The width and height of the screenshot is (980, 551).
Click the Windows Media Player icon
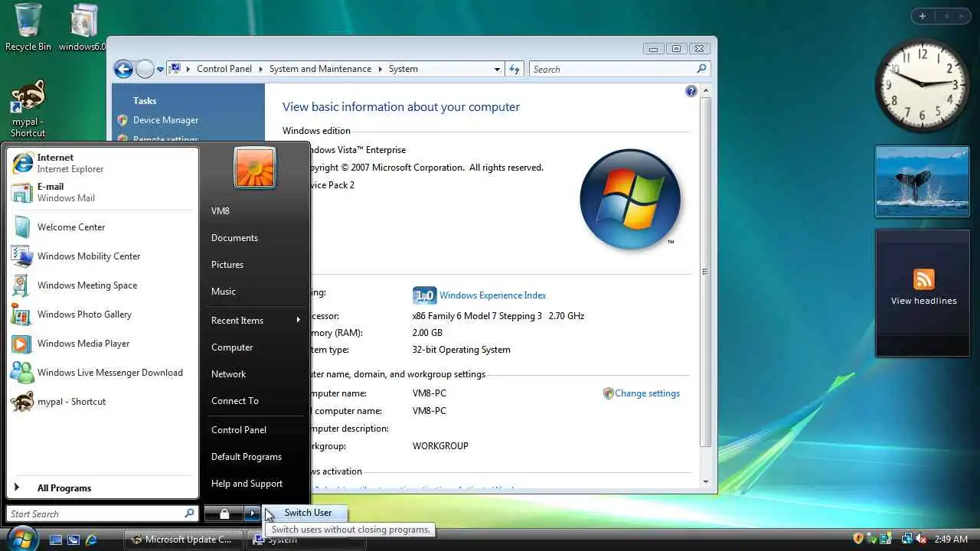(22, 344)
